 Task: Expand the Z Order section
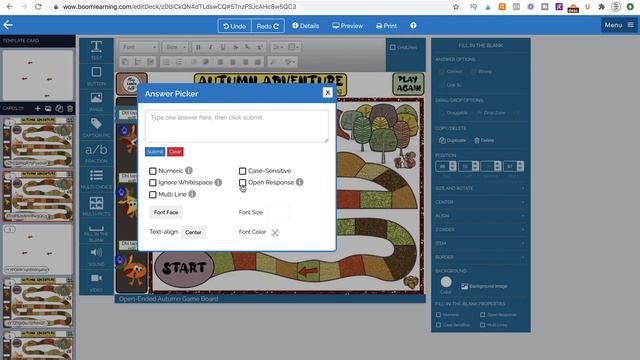(480, 229)
